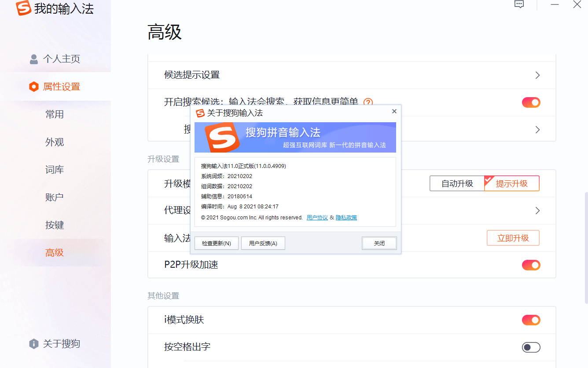Click the person icon next to 个人主页
Viewport: 588px width, 368px height.
click(34, 59)
